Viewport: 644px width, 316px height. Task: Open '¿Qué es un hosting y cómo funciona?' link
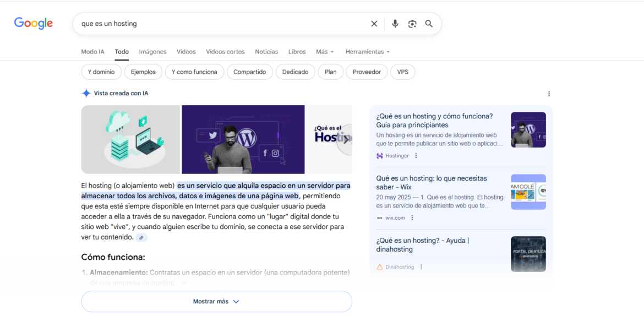(x=434, y=121)
